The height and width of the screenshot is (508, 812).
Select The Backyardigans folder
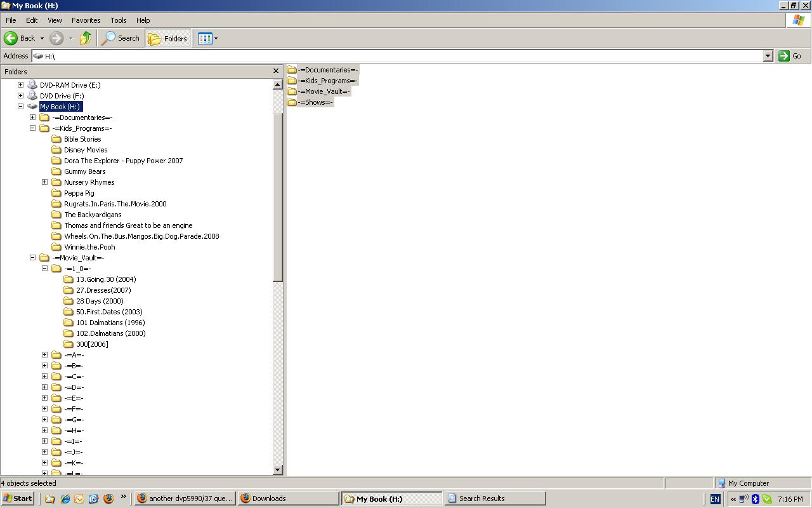pyautogui.click(x=93, y=215)
